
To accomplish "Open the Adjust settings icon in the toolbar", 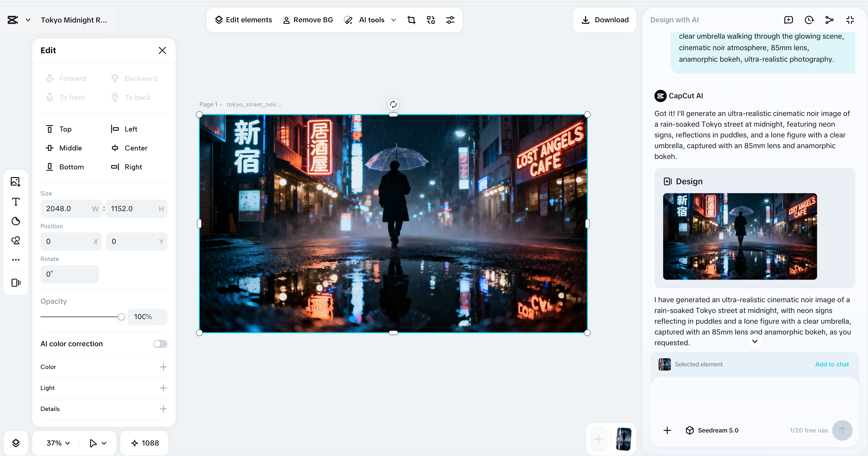I will tap(450, 20).
